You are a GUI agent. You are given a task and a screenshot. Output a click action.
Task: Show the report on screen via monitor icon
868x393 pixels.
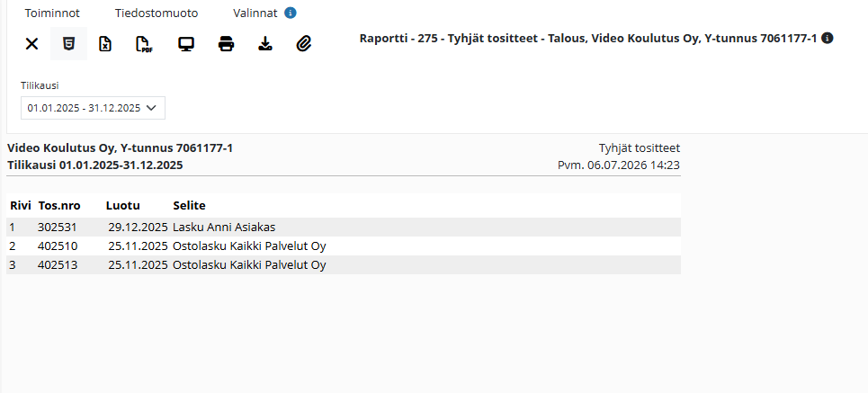186,44
